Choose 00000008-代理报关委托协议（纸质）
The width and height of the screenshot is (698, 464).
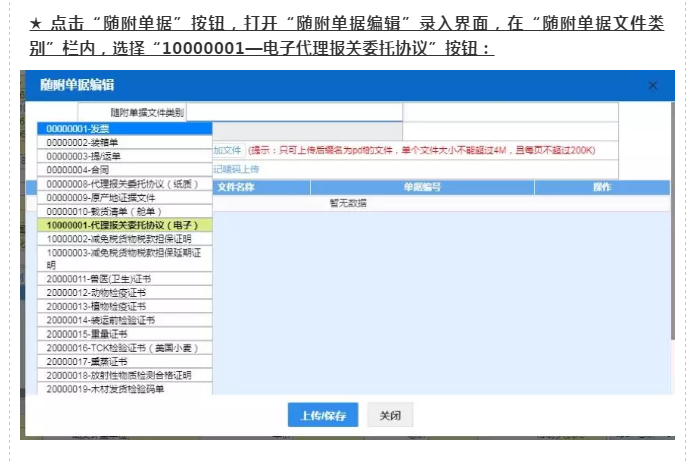124,185
